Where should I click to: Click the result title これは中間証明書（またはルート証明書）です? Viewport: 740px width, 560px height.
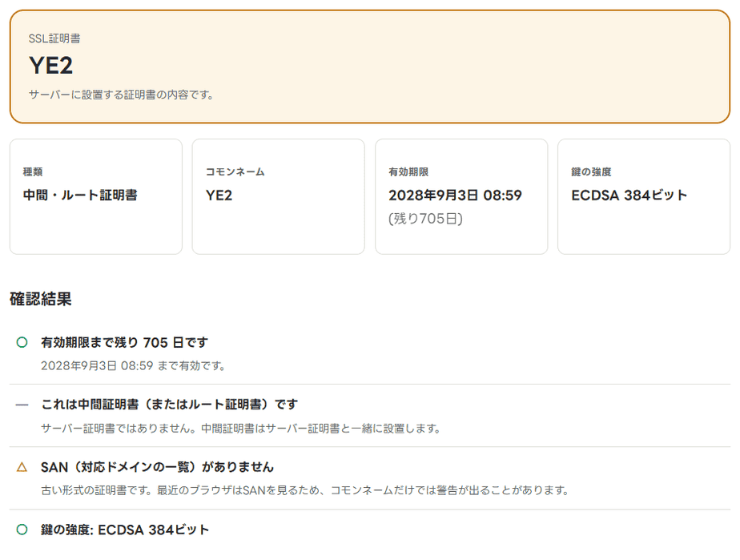(x=170, y=405)
